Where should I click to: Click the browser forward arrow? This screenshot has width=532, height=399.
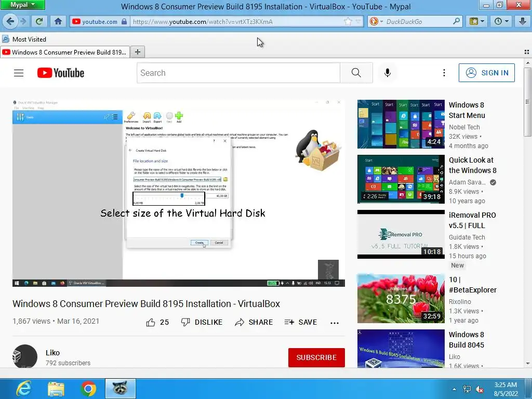point(23,21)
